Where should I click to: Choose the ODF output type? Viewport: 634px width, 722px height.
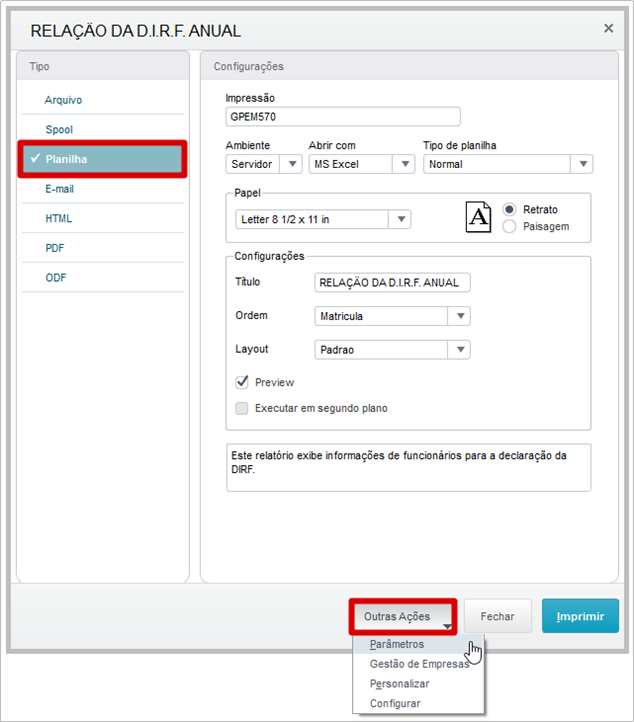click(x=103, y=278)
